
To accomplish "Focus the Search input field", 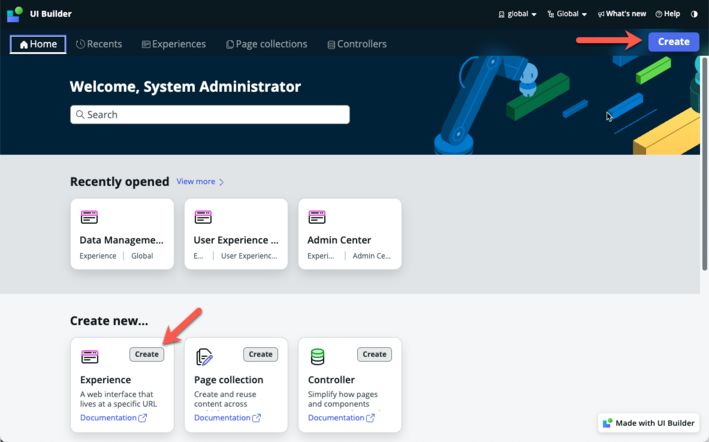I will [210, 114].
